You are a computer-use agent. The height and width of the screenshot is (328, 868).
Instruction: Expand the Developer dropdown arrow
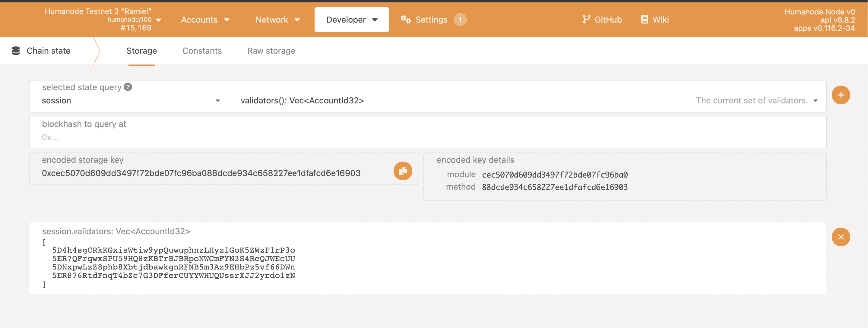pos(375,20)
